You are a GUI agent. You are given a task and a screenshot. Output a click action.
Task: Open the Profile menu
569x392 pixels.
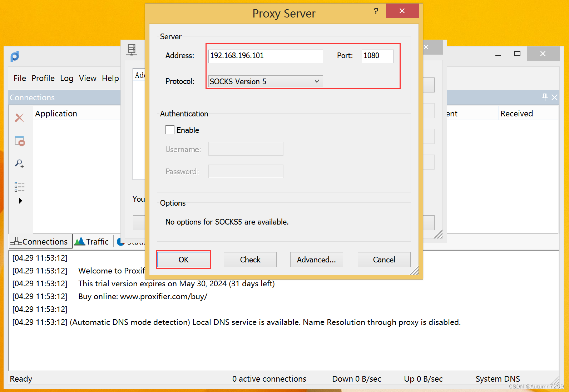[x=43, y=78]
